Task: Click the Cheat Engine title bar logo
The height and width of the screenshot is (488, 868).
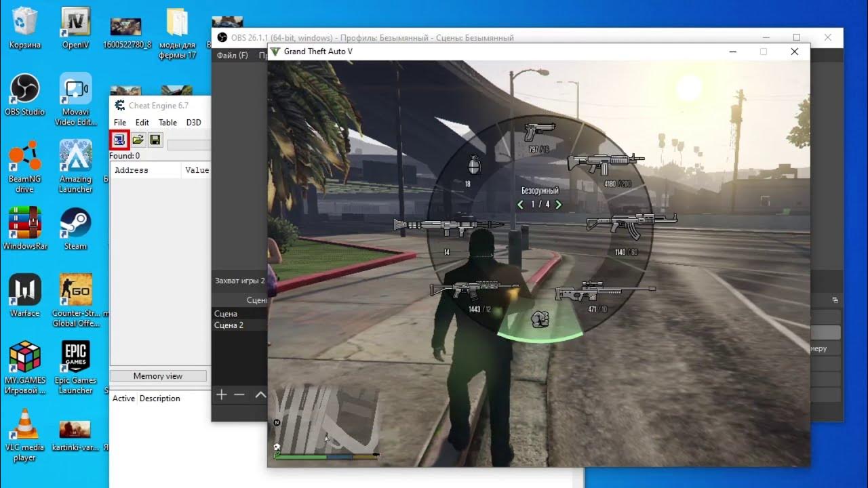Action: click(119, 105)
